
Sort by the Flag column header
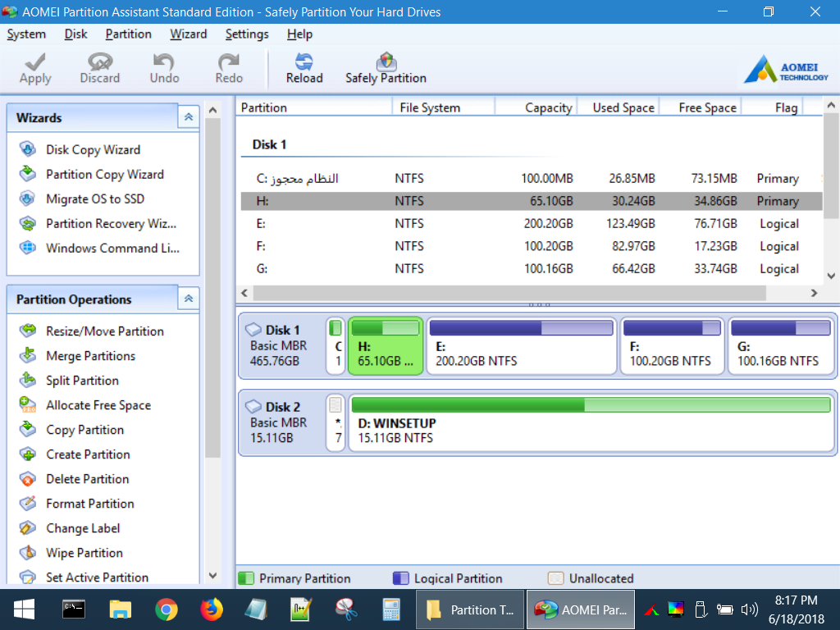pyautogui.click(x=771, y=107)
